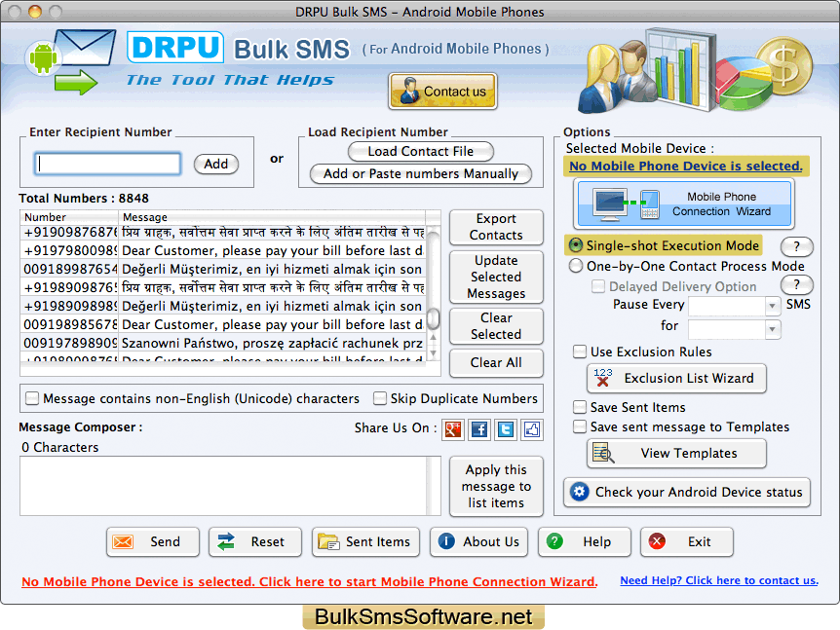
Task: Click the Exclusion List Wizard 123 icon
Action: point(602,378)
